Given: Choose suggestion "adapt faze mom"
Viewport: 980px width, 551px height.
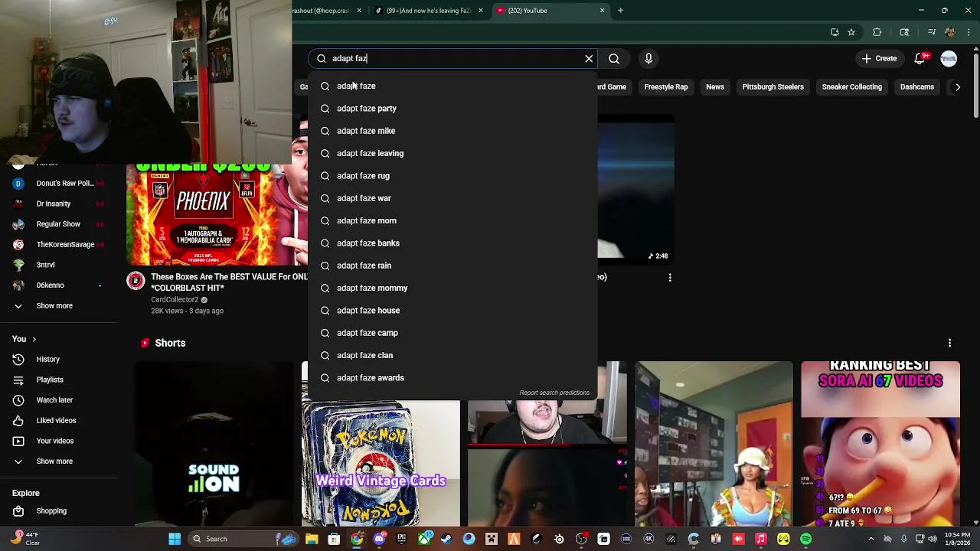Looking at the screenshot, I should point(452,220).
